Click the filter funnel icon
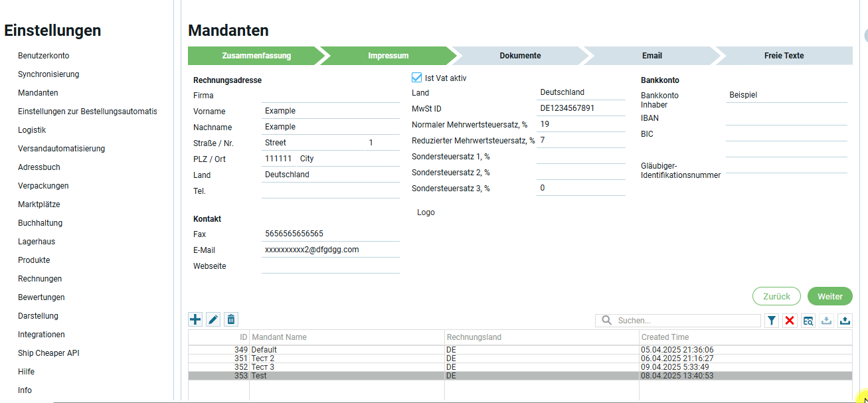Screen dimensions: 868x403 (x=771, y=321)
